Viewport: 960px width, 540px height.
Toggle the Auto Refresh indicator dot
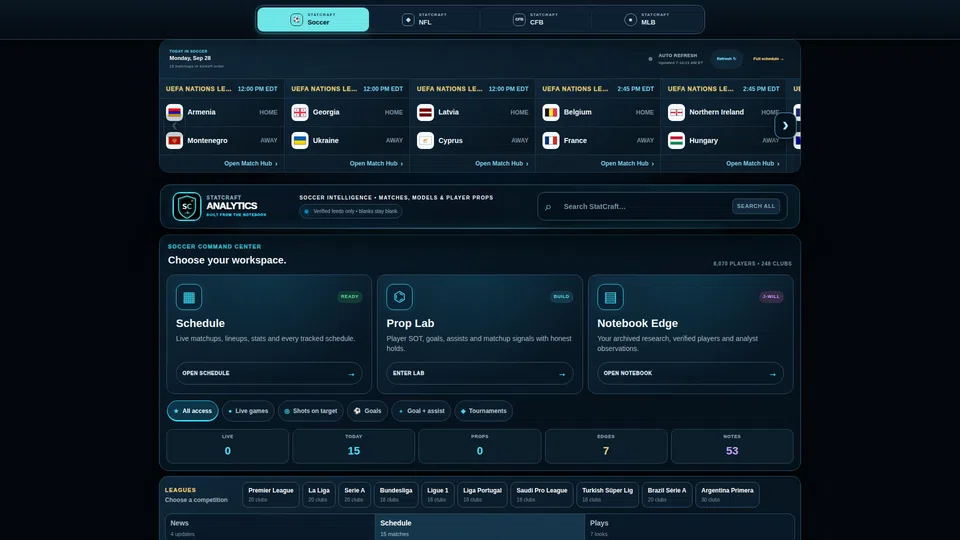(x=650, y=59)
